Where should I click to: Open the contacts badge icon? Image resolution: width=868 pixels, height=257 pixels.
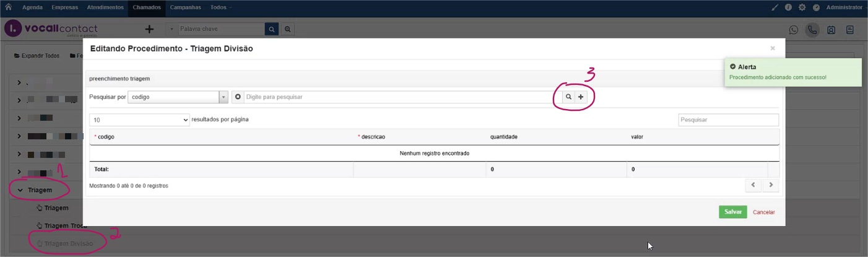click(x=831, y=29)
